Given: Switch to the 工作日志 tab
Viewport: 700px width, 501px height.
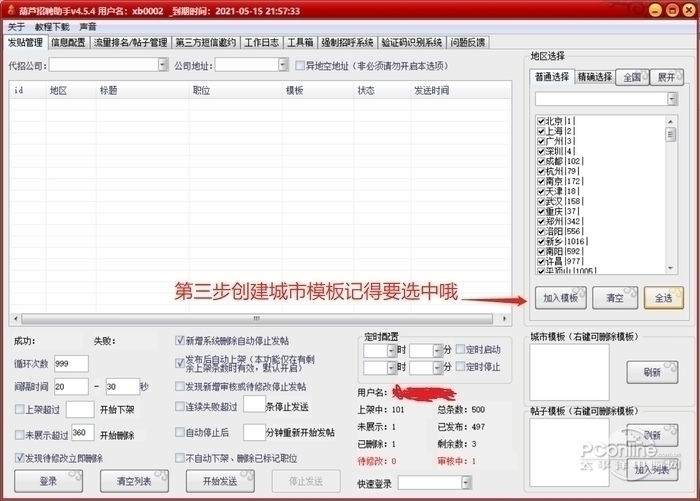Looking at the screenshot, I should point(262,42).
